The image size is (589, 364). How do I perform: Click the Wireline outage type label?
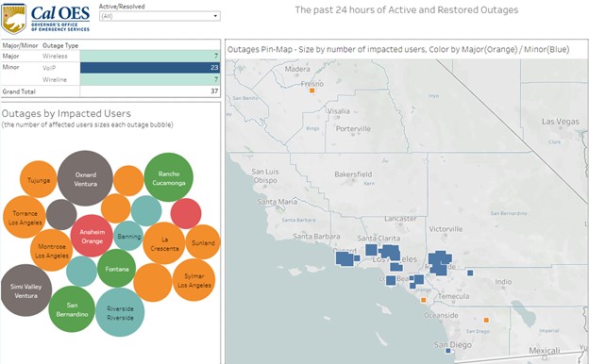55,79
